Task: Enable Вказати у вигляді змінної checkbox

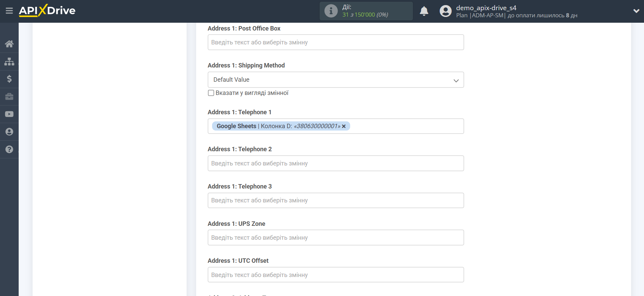Action: [211, 93]
